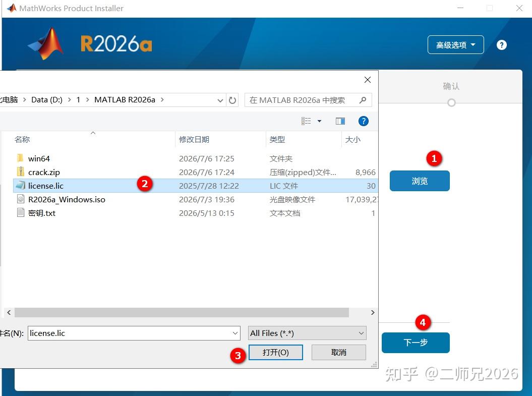Image resolution: width=532 pixels, height=396 pixels.
Task: Click the scroll left arrow
Action: (9, 313)
